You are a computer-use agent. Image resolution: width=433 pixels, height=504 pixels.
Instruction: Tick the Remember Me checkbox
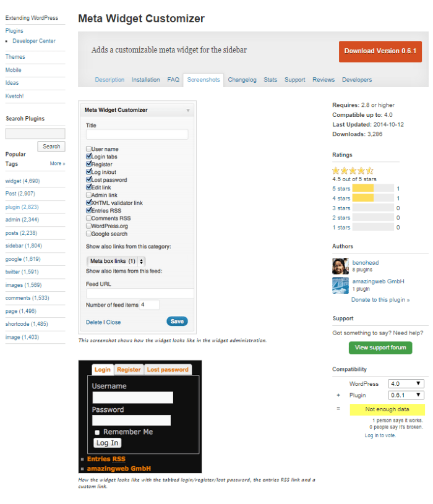point(97,432)
